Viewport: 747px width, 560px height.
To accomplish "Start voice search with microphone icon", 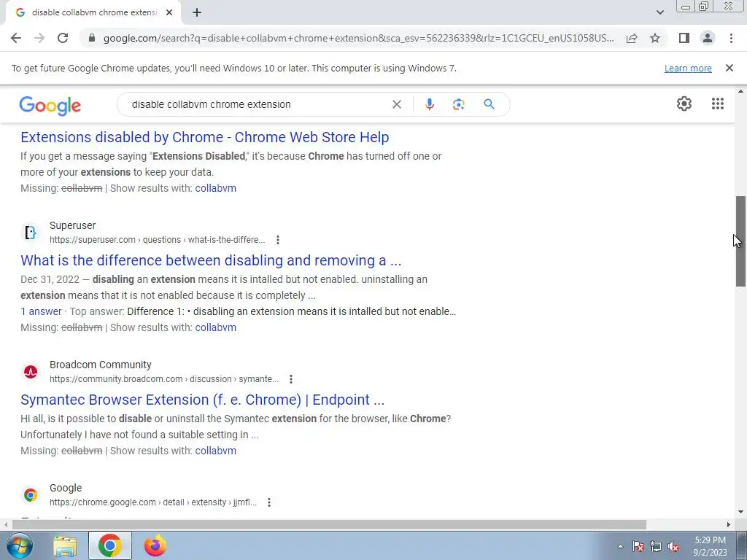I will 429,104.
